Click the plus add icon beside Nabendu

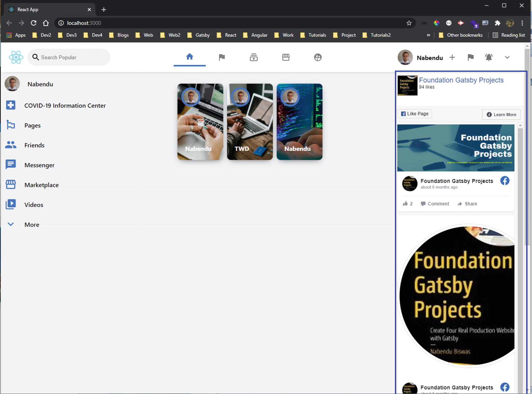point(452,57)
